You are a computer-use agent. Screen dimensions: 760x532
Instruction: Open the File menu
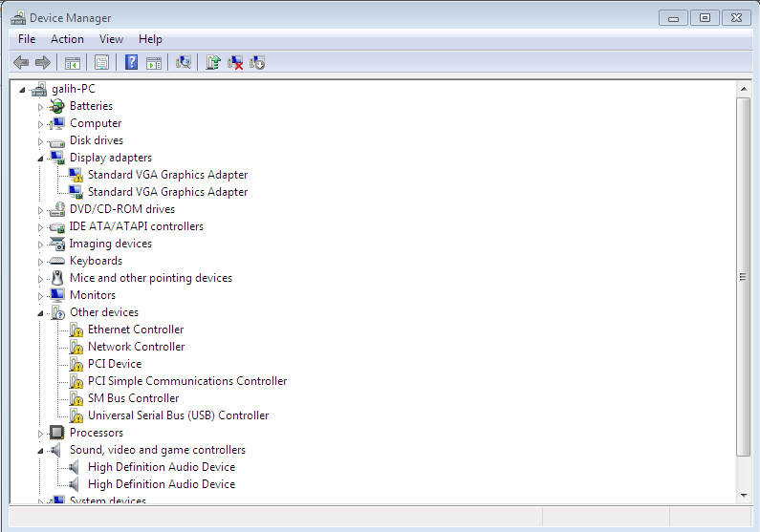[x=27, y=39]
